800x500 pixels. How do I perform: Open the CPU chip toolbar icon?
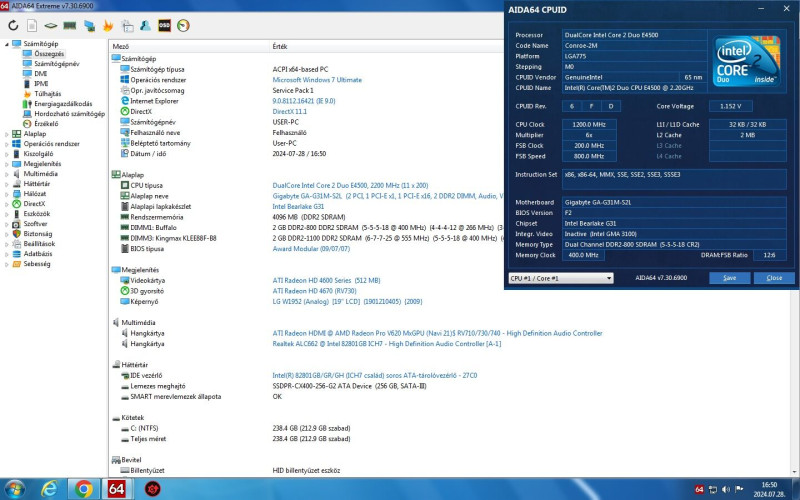(51, 25)
